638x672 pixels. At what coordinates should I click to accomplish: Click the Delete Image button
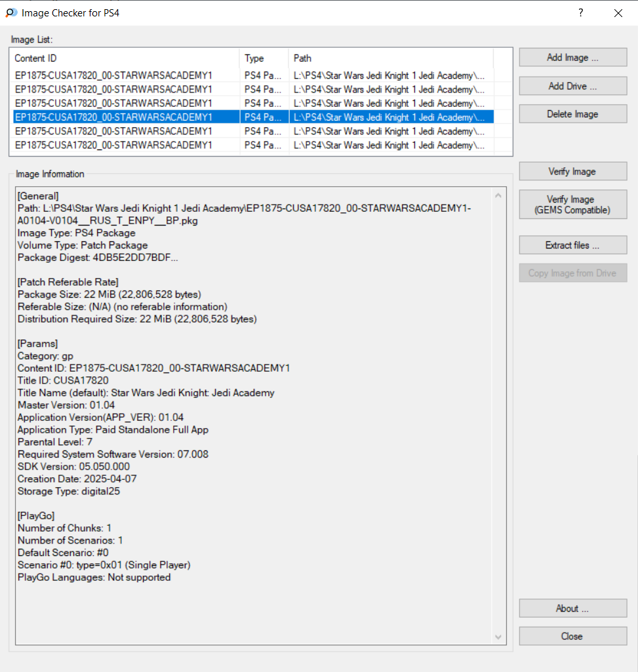[573, 114]
